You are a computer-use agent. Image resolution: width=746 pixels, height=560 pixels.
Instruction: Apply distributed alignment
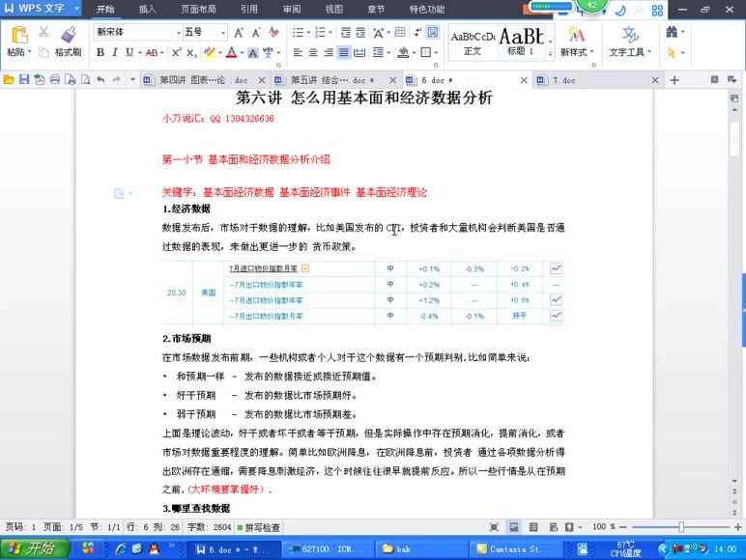pos(359,52)
